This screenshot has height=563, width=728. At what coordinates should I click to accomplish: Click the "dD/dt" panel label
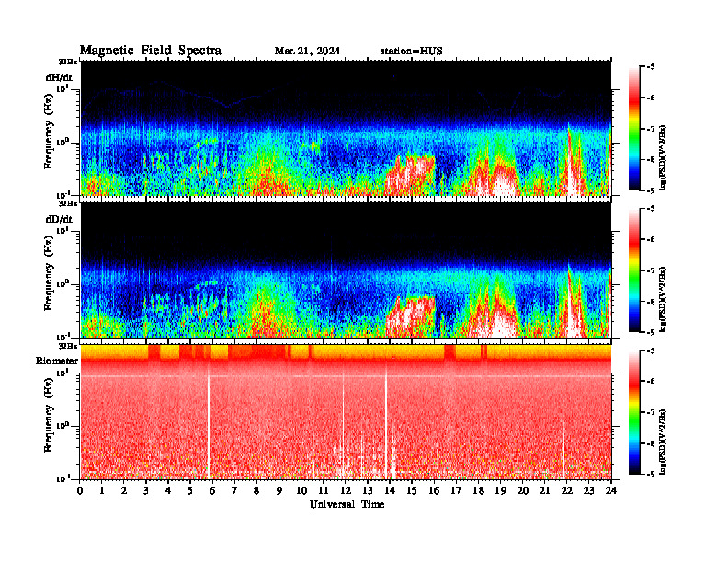pyautogui.click(x=59, y=219)
